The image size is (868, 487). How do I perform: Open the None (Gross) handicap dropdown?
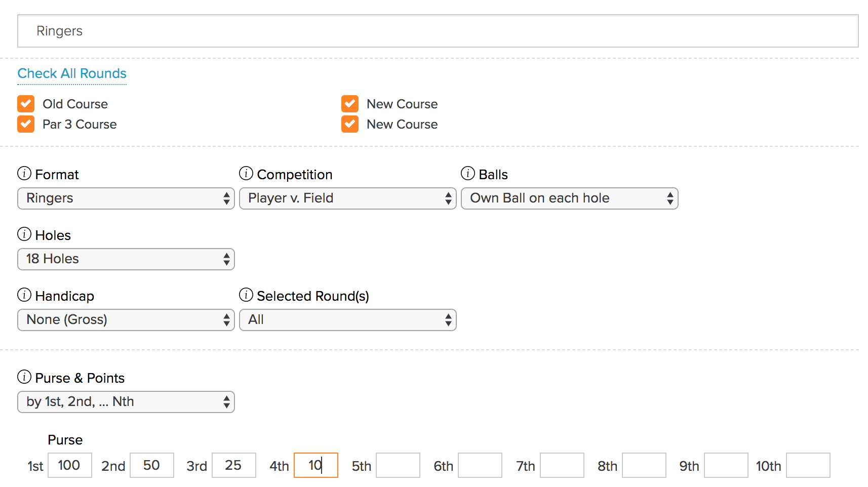[126, 320]
